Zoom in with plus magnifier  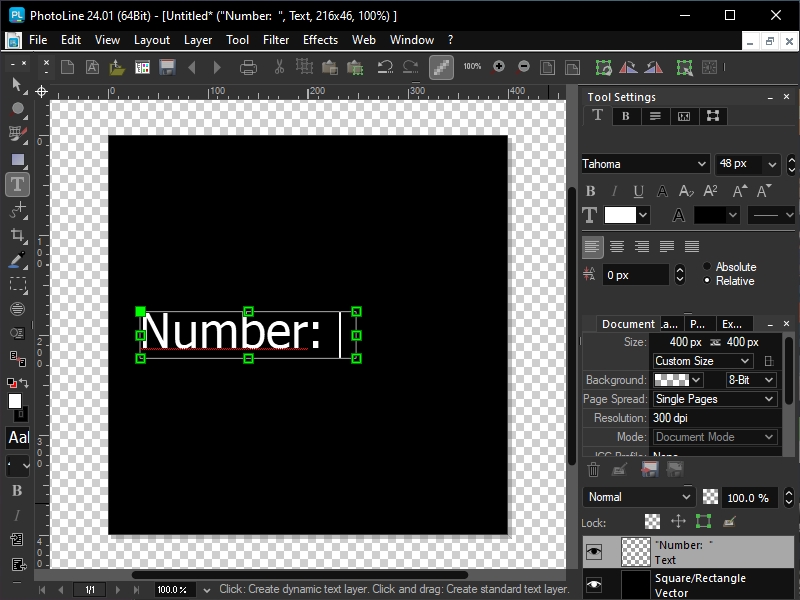pos(498,67)
